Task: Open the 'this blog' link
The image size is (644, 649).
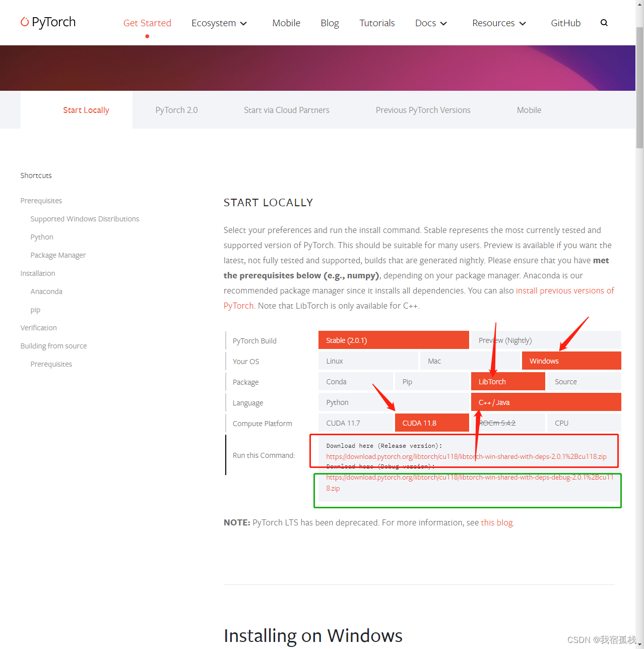Action: (496, 522)
